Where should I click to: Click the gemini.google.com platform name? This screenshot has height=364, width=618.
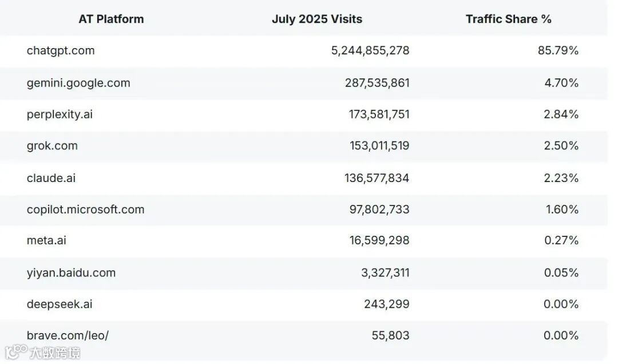78,83
